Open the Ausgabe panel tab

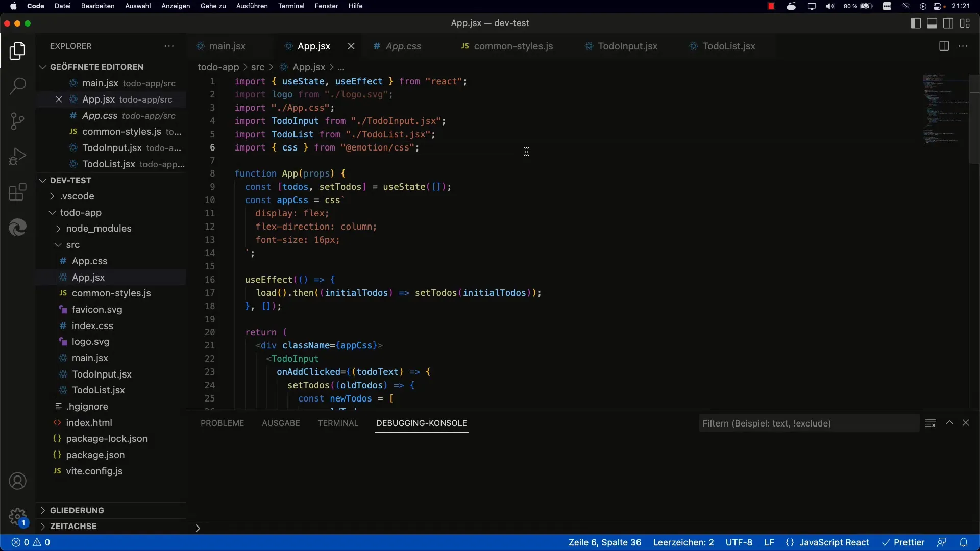pyautogui.click(x=281, y=423)
